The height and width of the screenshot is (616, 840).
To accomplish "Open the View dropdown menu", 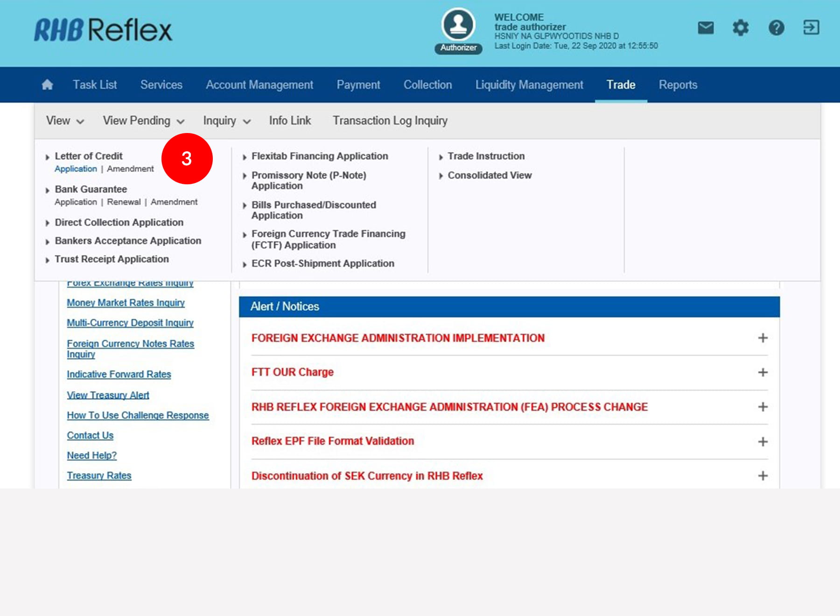I will (x=65, y=121).
